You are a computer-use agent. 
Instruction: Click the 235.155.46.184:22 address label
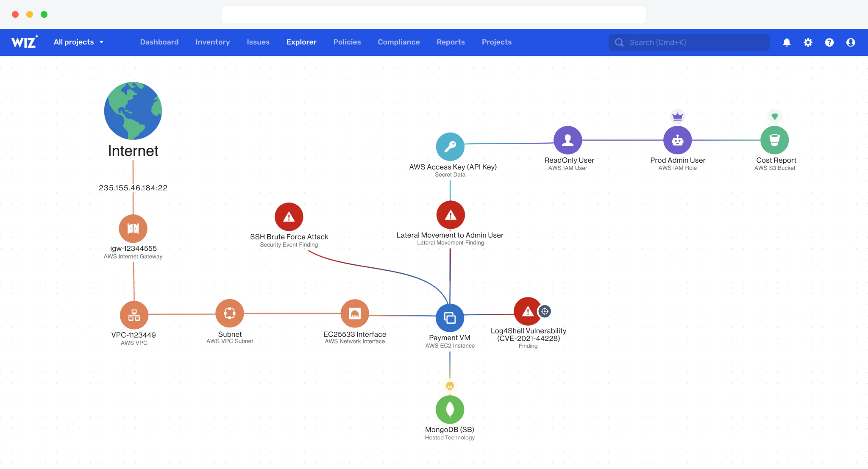[133, 188]
